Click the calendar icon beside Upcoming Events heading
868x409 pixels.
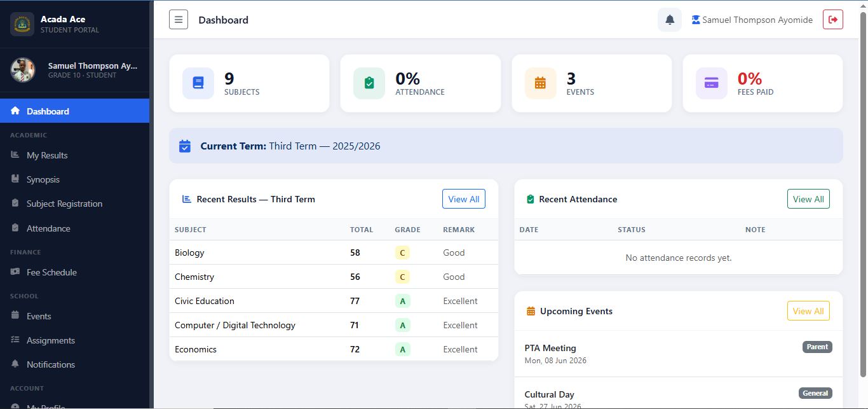pyautogui.click(x=531, y=311)
